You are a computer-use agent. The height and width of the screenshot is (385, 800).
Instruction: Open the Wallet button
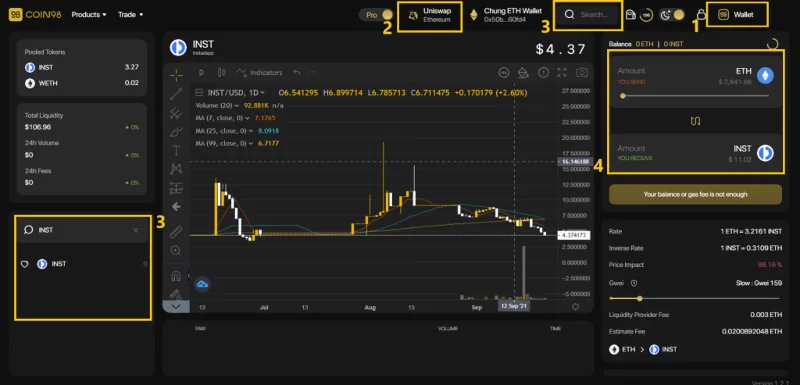(x=737, y=15)
